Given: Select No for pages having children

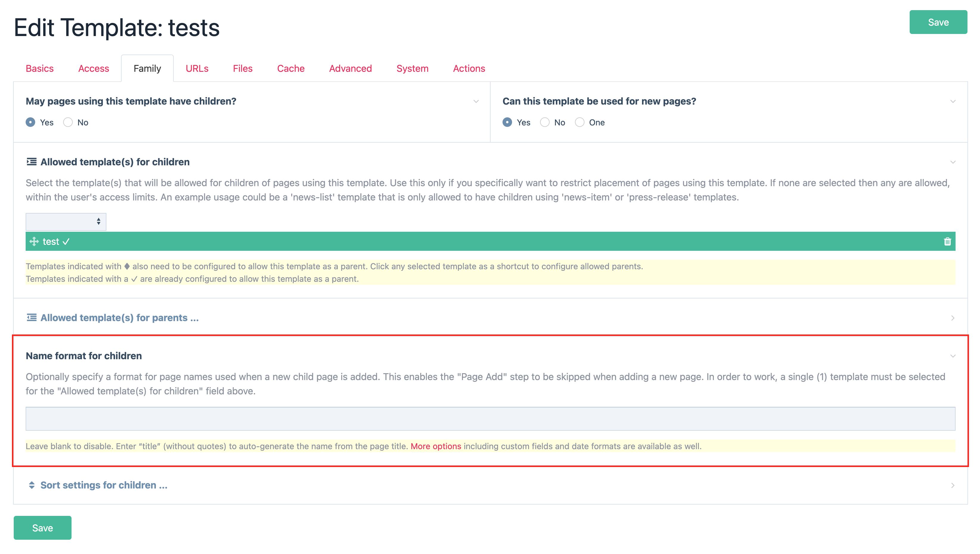Looking at the screenshot, I should [68, 122].
